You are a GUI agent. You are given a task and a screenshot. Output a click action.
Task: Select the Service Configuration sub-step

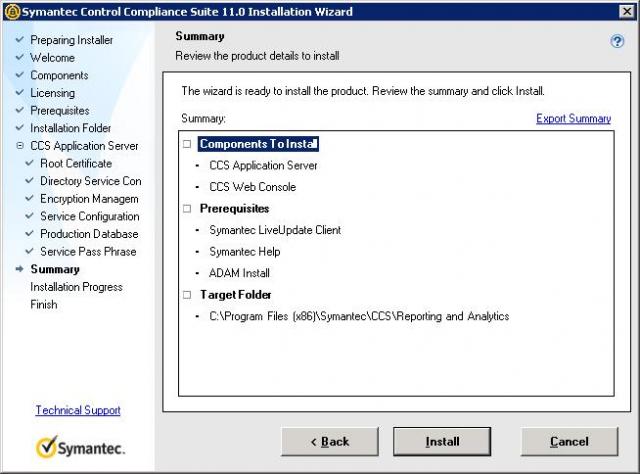pos(90,216)
